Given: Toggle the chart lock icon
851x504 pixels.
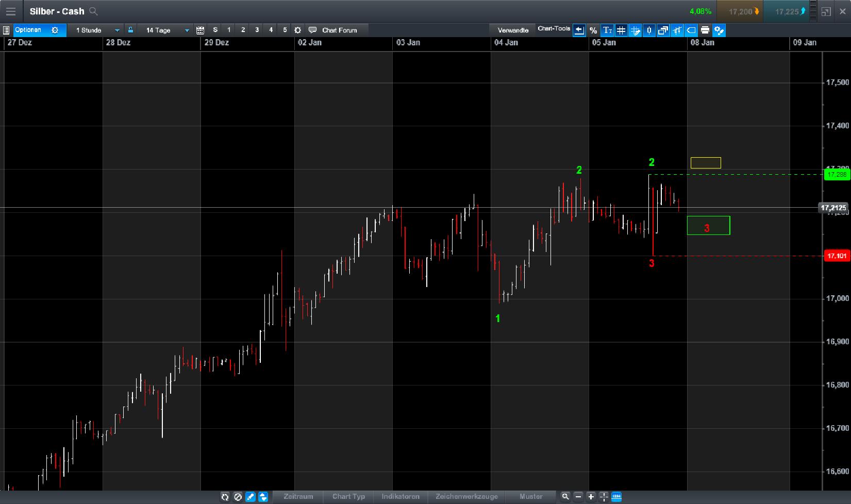Looking at the screenshot, I should coord(130,30).
